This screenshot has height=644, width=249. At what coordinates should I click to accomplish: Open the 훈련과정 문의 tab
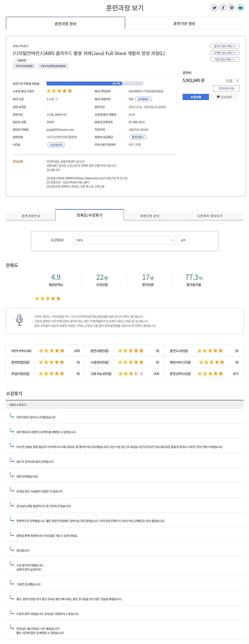[149, 216]
